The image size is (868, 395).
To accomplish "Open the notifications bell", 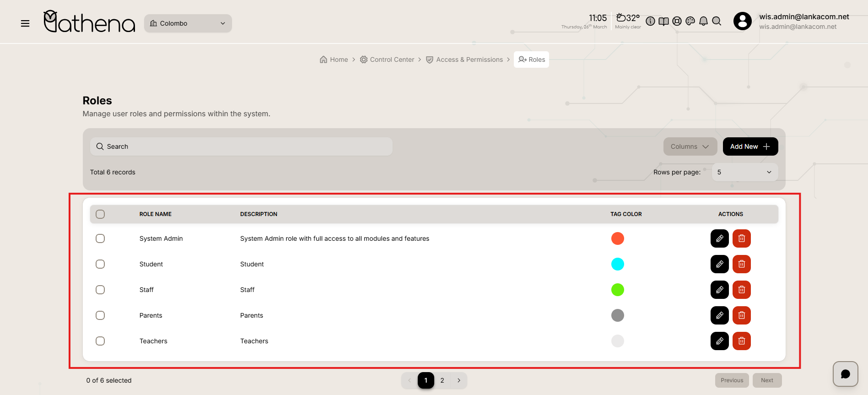I will 703,21.
